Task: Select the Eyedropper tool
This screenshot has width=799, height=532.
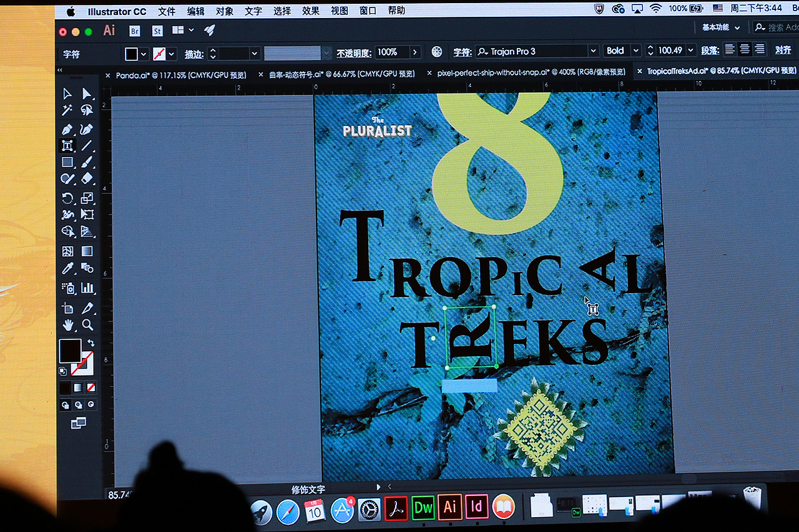Action: [x=67, y=268]
